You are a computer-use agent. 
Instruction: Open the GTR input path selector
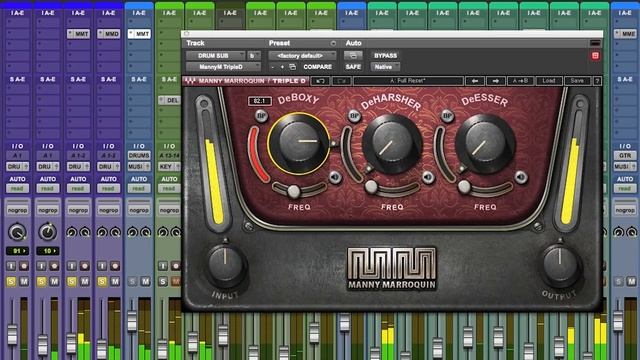625,156
